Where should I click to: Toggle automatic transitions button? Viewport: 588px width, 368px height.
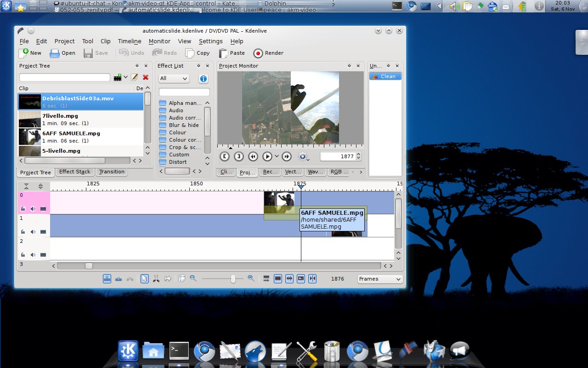(x=266, y=279)
